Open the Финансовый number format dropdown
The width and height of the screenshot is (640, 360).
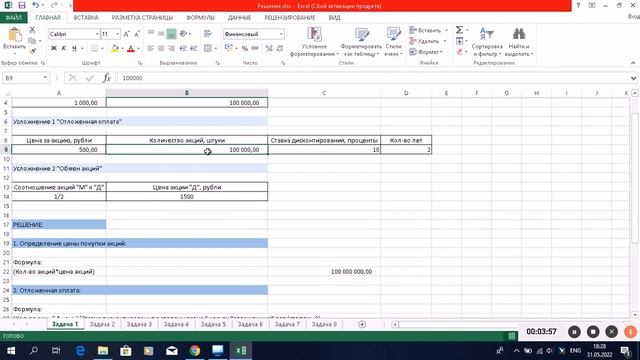[281, 34]
